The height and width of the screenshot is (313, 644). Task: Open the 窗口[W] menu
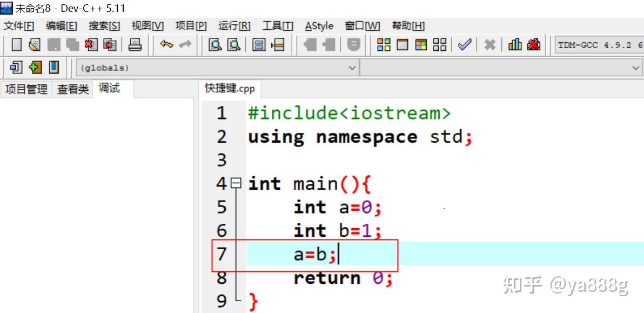point(362,26)
